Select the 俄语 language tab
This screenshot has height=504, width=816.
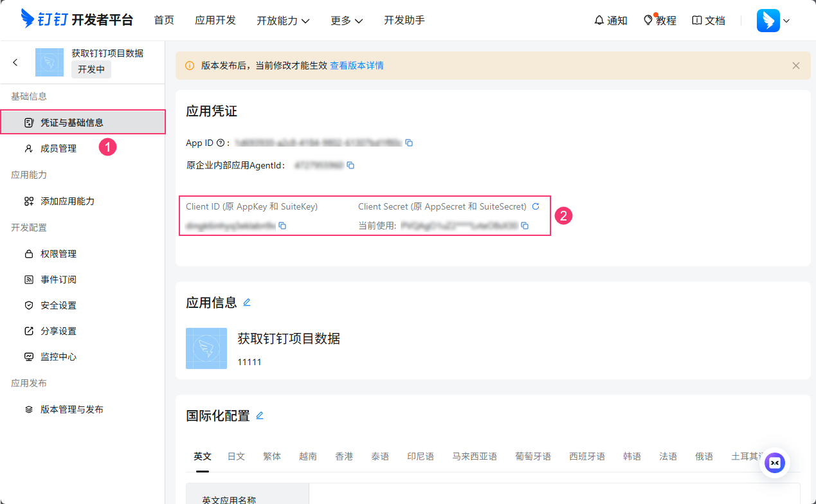[x=704, y=456]
